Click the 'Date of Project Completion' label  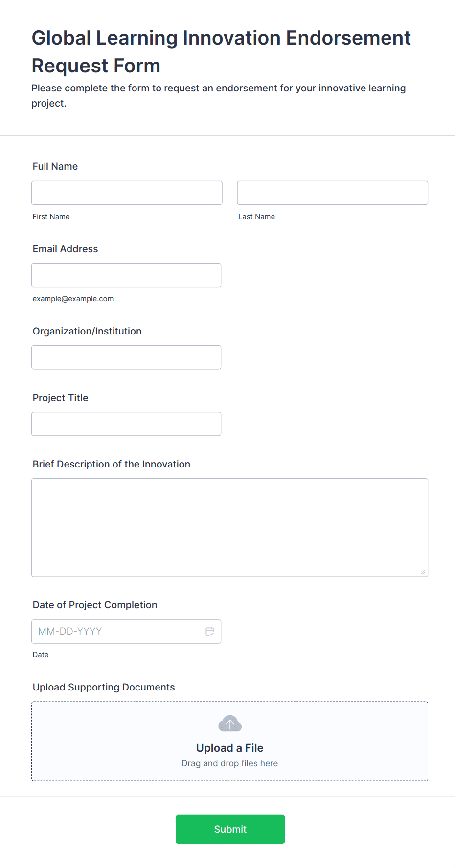pyautogui.click(x=95, y=605)
